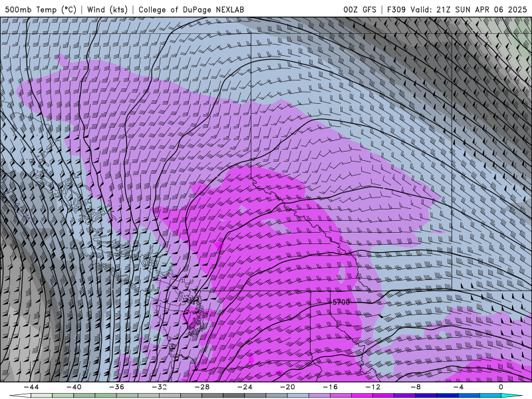Screen dimensions: 532x399
Task: Click 'Valid: 21Z SUN APR 06 2025' text
Action: pyautogui.click(x=469, y=10)
